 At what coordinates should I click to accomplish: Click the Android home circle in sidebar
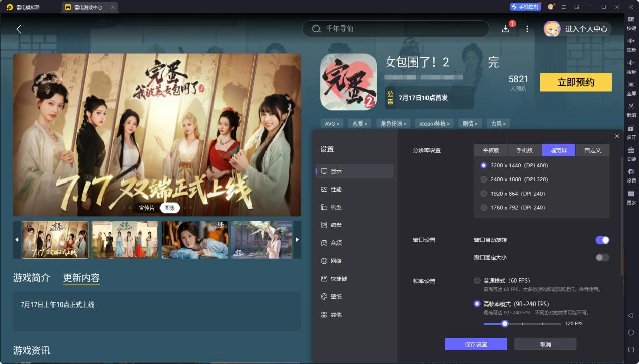click(631, 332)
